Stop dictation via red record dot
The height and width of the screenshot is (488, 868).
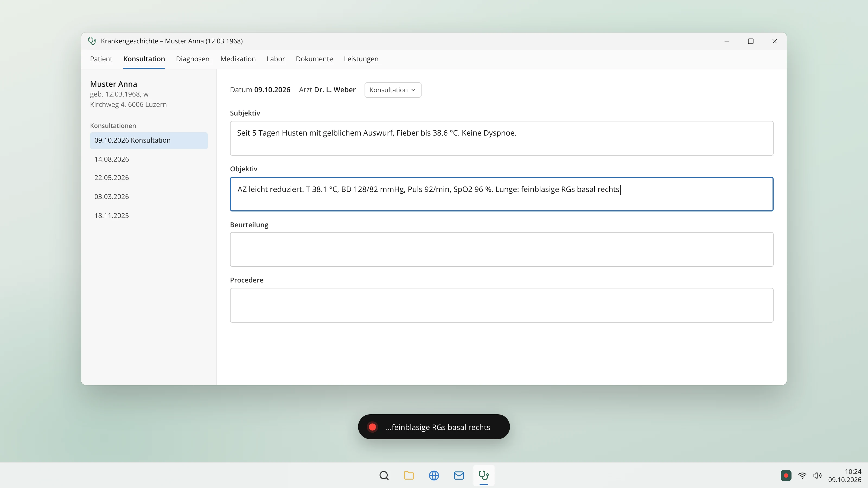(x=372, y=427)
